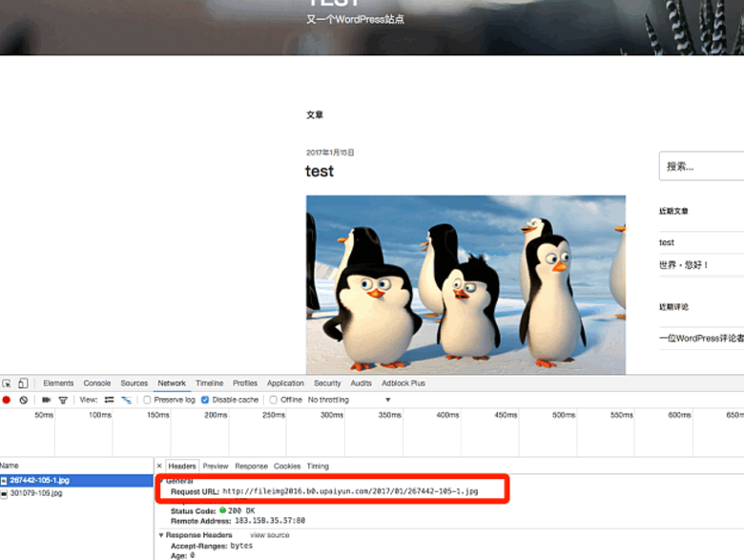Switch to the Profiles tab

point(245,384)
